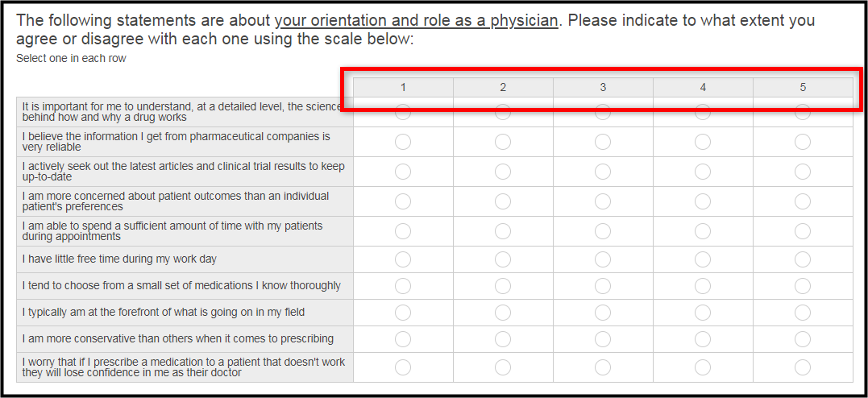The width and height of the screenshot is (868, 398).
Task: Mark rating 1 for seeking clinical trial results
Action: tap(403, 172)
